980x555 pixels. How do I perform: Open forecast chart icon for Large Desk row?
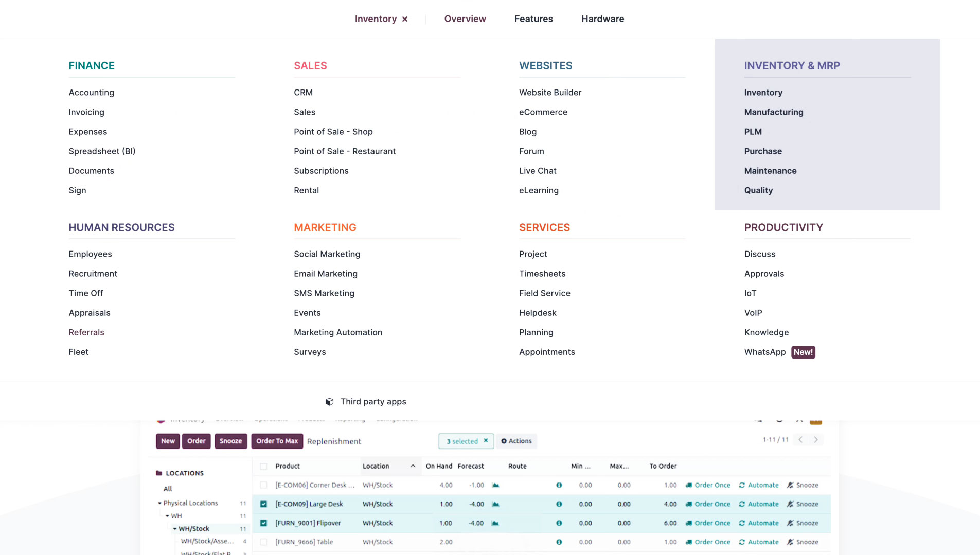(x=495, y=504)
